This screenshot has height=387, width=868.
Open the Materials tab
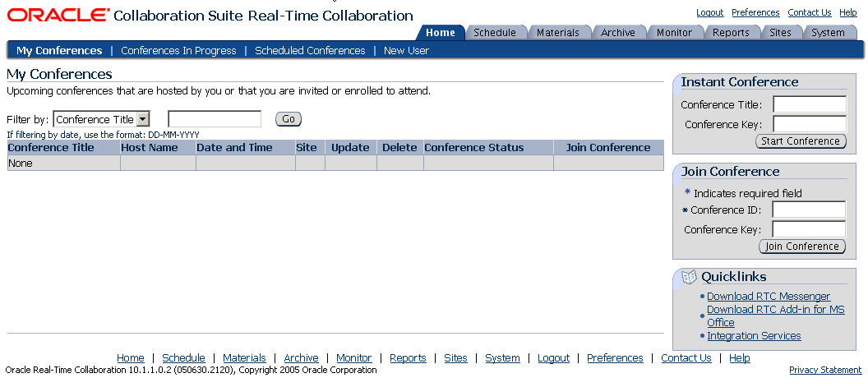pyautogui.click(x=557, y=33)
